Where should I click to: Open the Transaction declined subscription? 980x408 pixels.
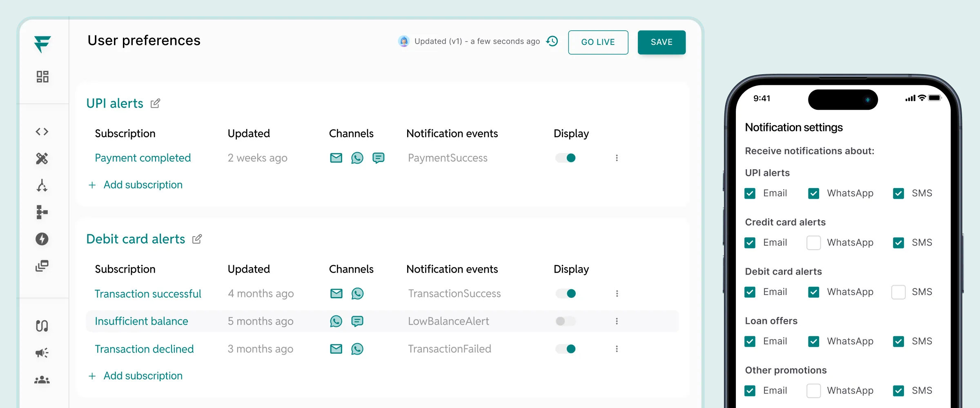[144, 349]
